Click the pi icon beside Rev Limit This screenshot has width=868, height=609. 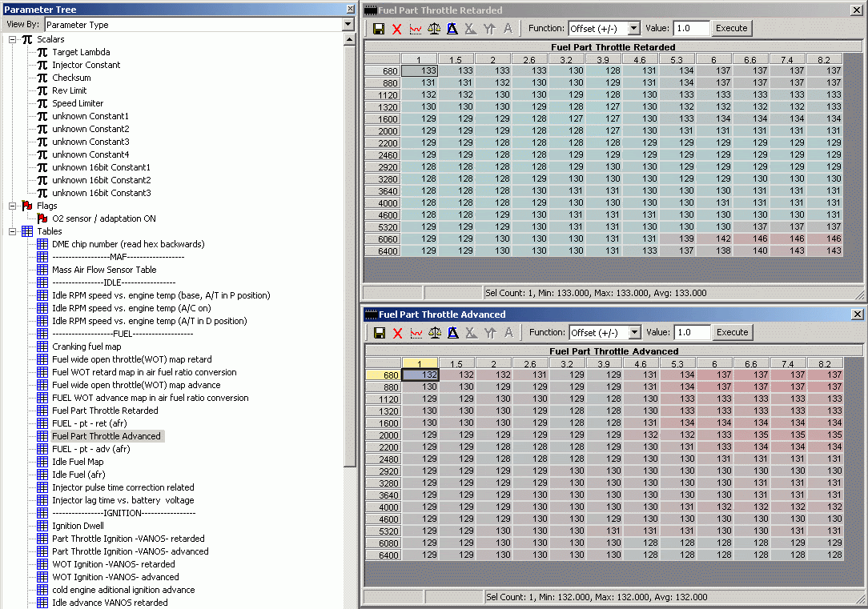pyautogui.click(x=42, y=90)
